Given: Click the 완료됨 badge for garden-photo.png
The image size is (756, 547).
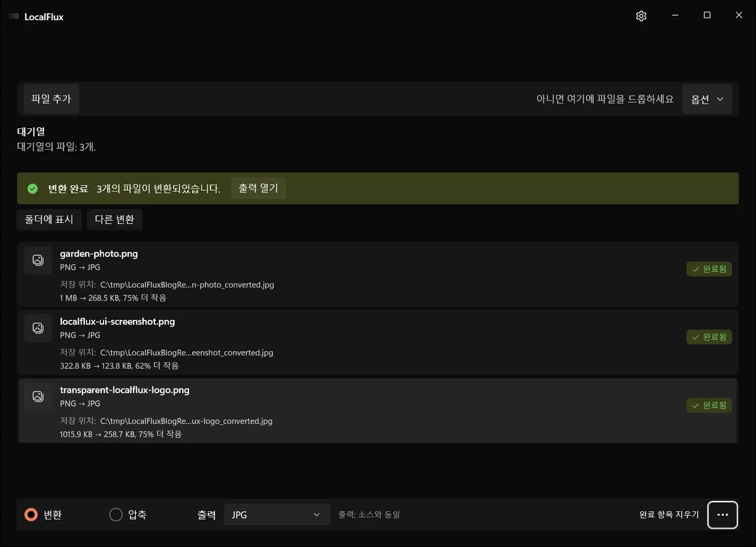Looking at the screenshot, I should pos(709,269).
